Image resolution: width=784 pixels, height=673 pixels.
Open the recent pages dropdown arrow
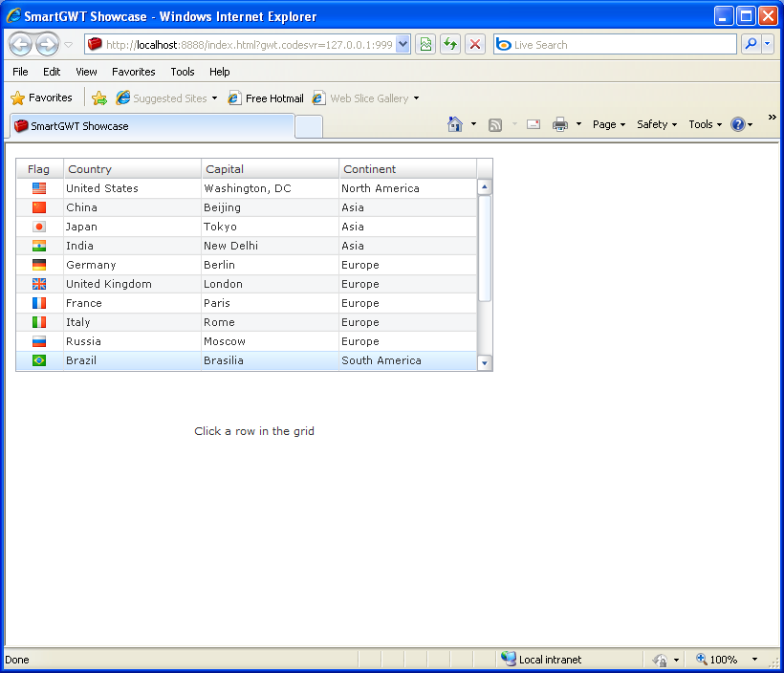(69, 45)
